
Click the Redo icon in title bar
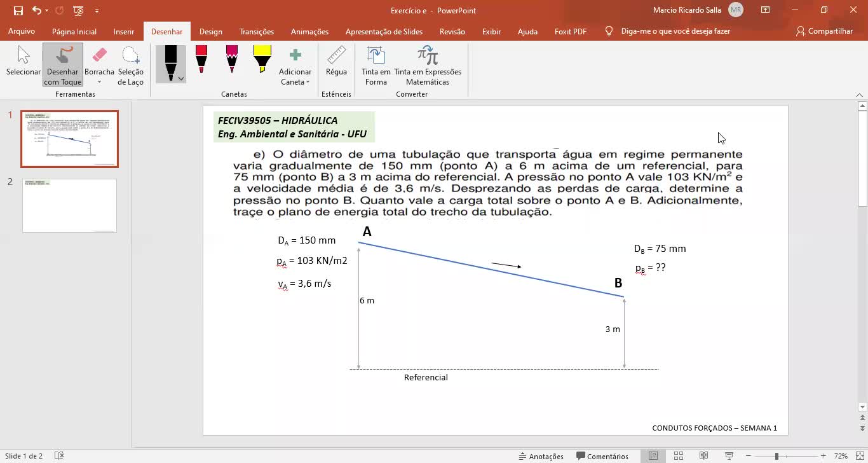point(59,10)
